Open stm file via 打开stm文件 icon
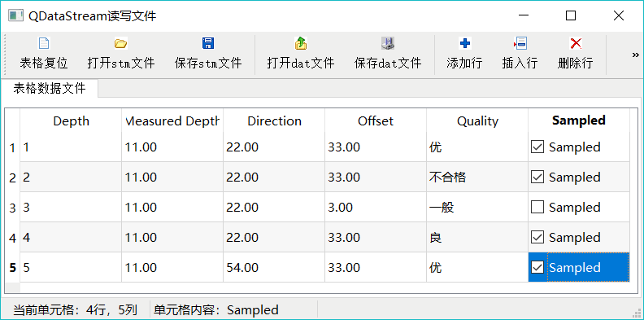The height and width of the screenshot is (320, 644). tap(120, 43)
